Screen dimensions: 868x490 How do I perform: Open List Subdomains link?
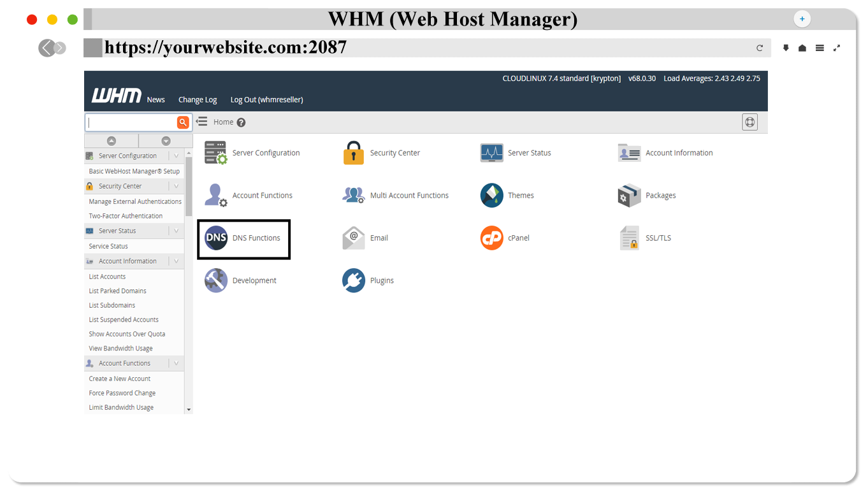pos(112,305)
